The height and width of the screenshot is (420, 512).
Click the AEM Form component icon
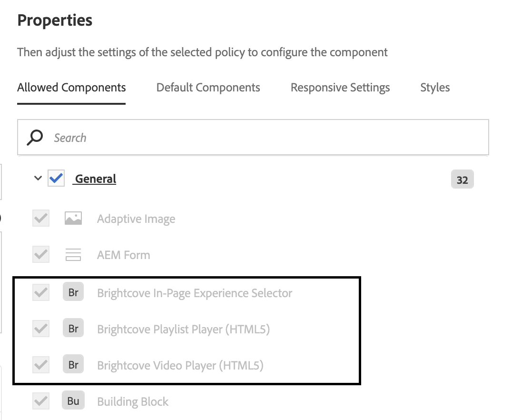point(73,254)
